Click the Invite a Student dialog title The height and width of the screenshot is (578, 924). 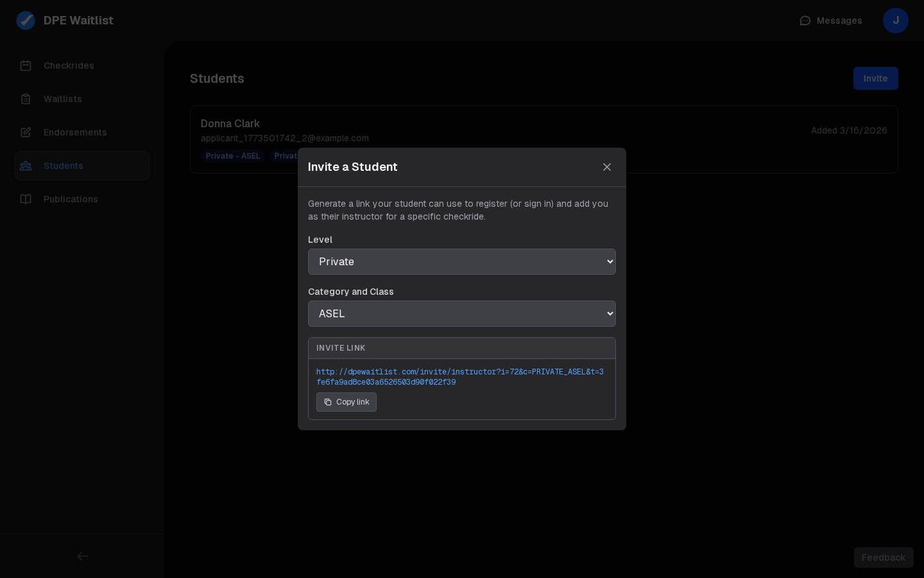(x=353, y=167)
